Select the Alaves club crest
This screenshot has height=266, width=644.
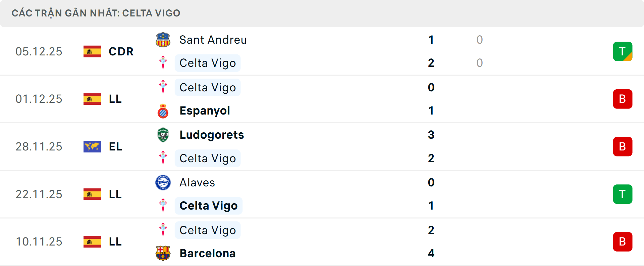pos(163,183)
